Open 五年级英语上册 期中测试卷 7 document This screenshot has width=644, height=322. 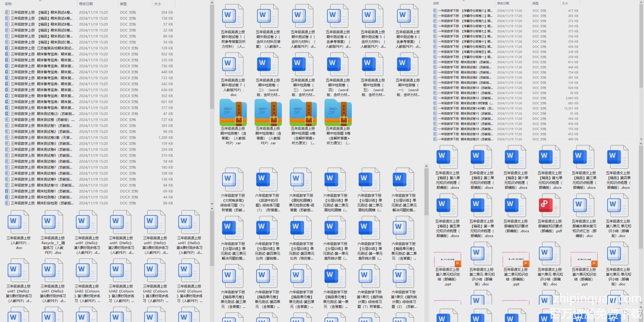[x=233, y=65]
